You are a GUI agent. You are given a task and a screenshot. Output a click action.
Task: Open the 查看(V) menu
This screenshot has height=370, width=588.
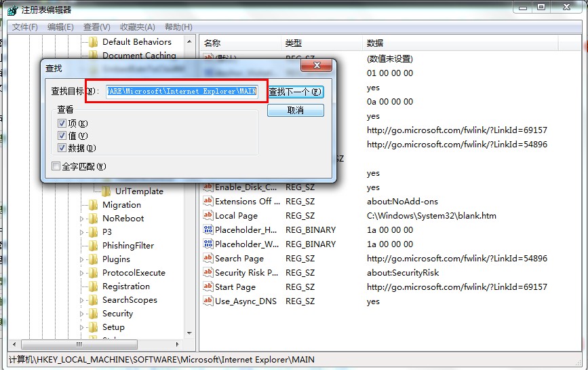click(x=97, y=27)
